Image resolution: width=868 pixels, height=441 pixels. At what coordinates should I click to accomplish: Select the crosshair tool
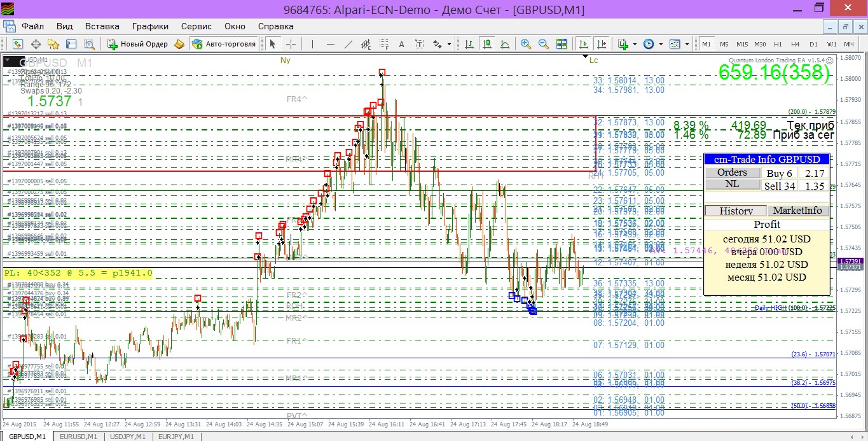(291, 44)
